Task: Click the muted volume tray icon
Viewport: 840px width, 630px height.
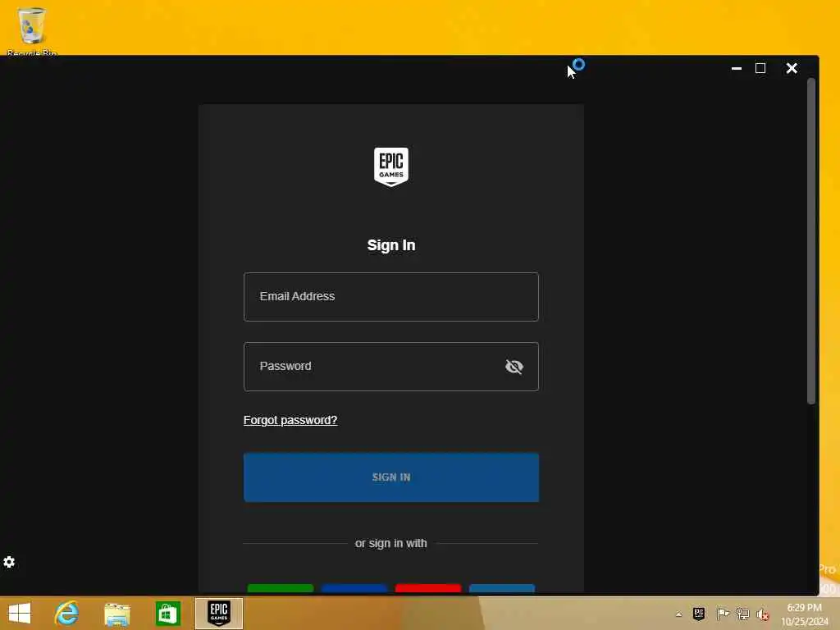Action: pyautogui.click(x=763, y=614)
